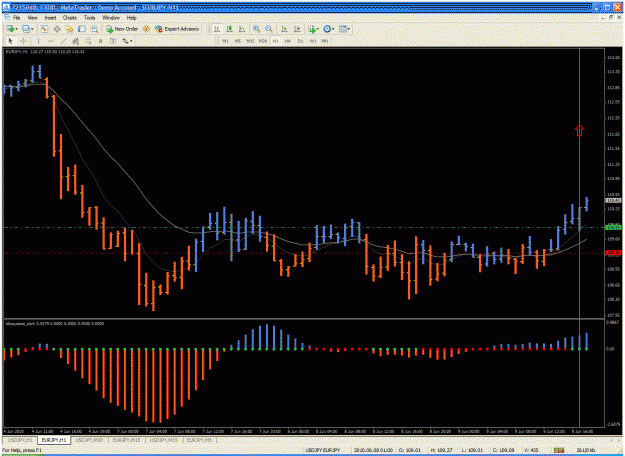Switch chart to Candlesticks style
Viewport: 625px width, 456px height.
(229, 29)
